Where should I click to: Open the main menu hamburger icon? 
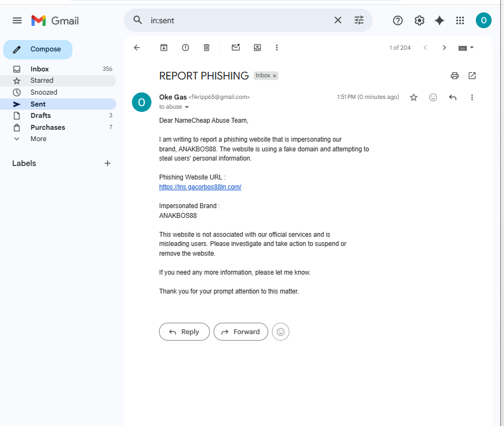click(17, 21)
